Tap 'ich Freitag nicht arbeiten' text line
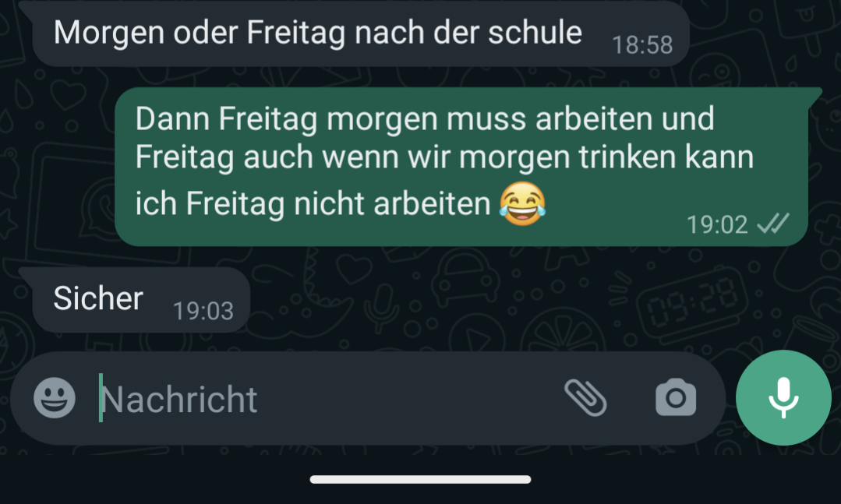The width and height of the screenshot is (841, 504). click(313, 204)
